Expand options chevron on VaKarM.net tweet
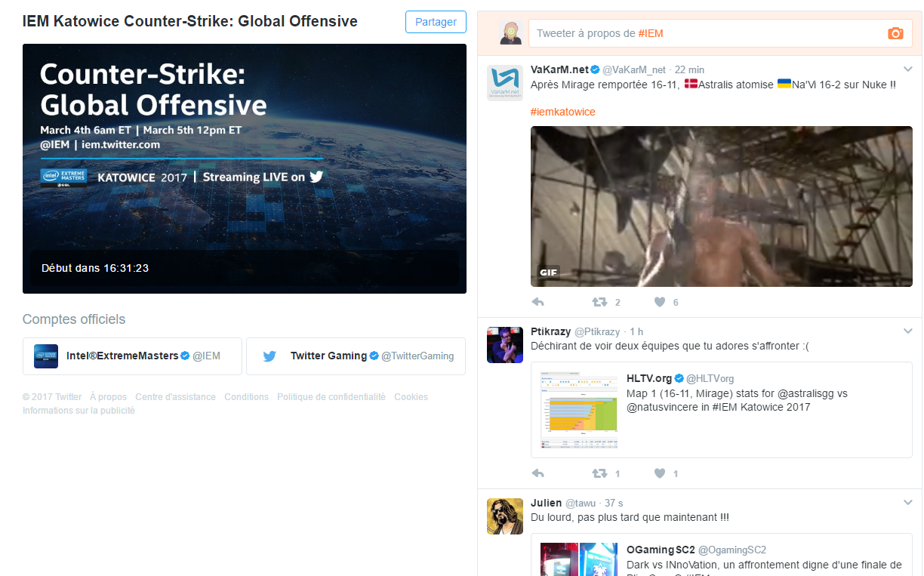Image resolution: width=924 pixels, height=576 pixels. 908,69
